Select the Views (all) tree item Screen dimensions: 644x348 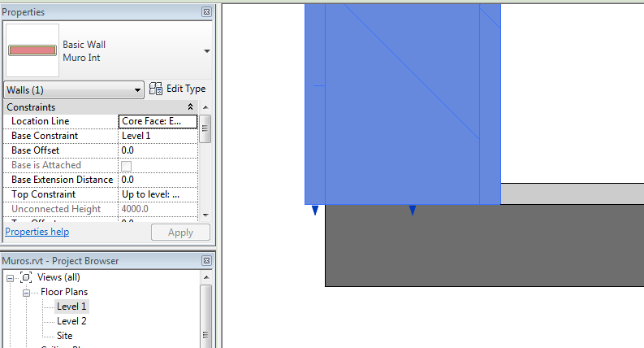click(x=58, y=277)
